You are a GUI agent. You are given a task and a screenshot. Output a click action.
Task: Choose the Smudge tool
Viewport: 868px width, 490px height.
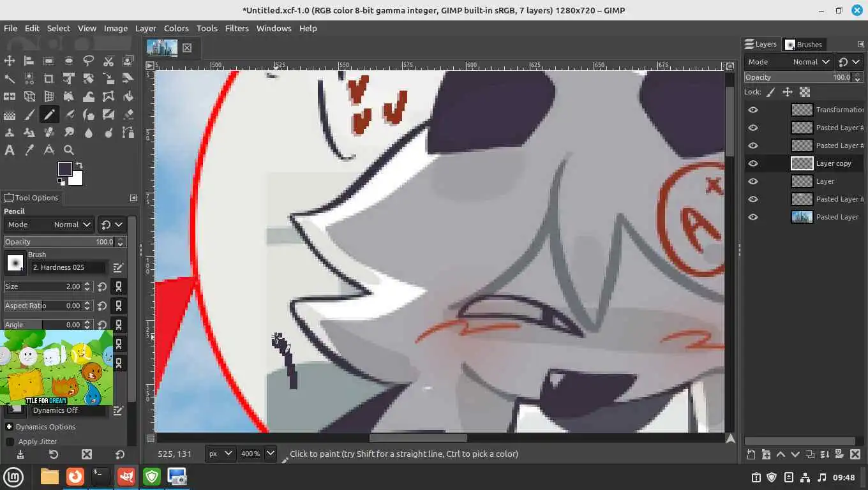(68, 132)
